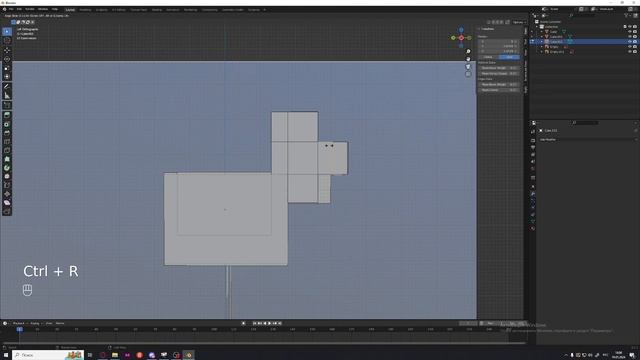Open the Material properties tab icon
This screenshot has width=640, height=360.
click(533, 229)
